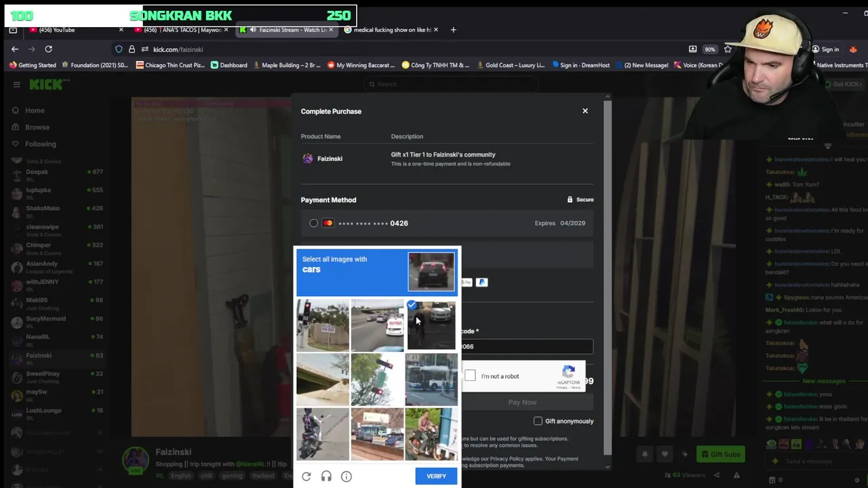
Task: Close the Complete Purchase dialog
Action: (x=585, y=111)
